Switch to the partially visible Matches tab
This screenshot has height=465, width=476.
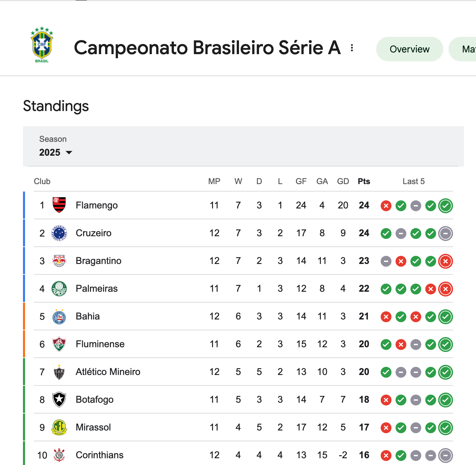pos(463,49)
